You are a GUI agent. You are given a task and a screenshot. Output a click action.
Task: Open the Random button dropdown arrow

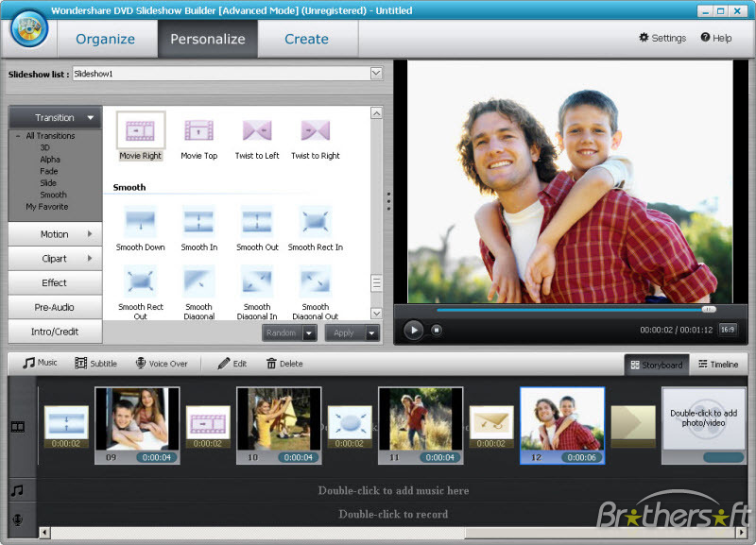310,333
